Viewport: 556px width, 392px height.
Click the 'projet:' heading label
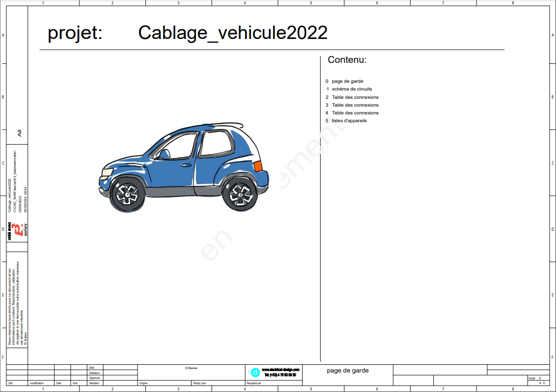pyautogui.click(x=75, y=33)
